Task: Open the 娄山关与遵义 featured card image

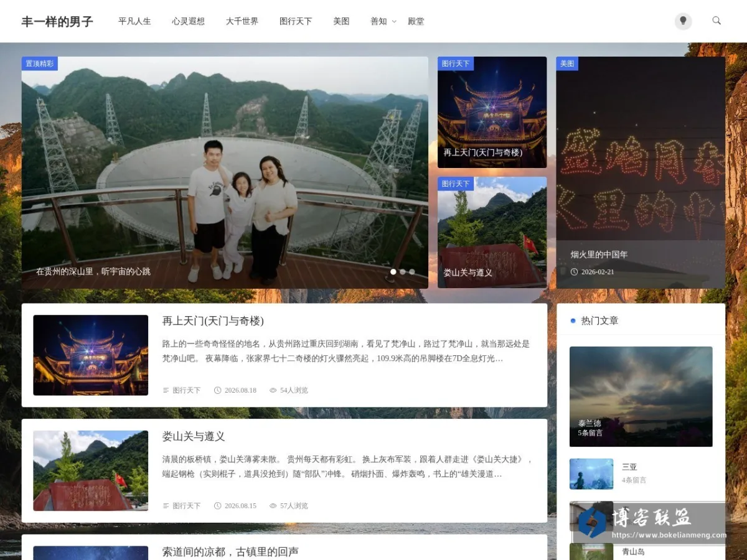Action: pyautogui.click(x=492, y=232)
